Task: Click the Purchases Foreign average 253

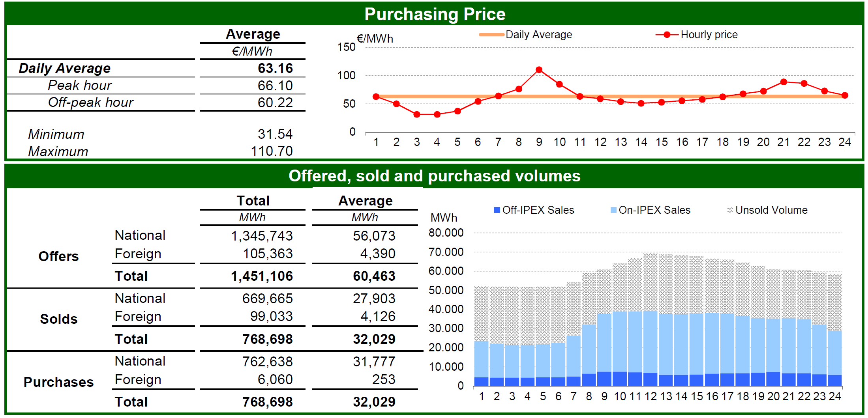Action: pyautogui.click(x=383, y=379)
